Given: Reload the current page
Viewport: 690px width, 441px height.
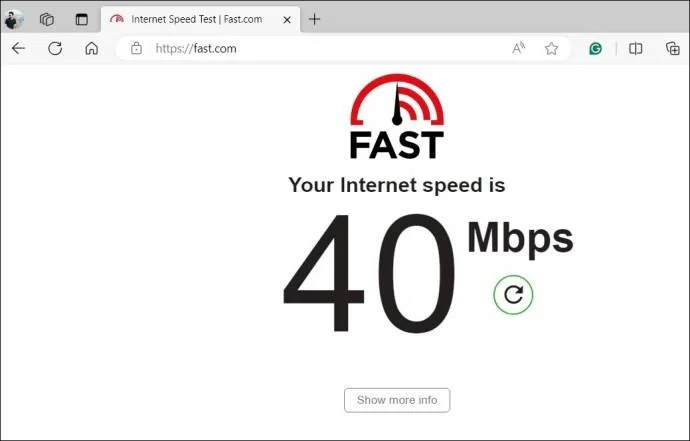Looking at the screenshot, I should pyautogui.click(x=55, y=48).
